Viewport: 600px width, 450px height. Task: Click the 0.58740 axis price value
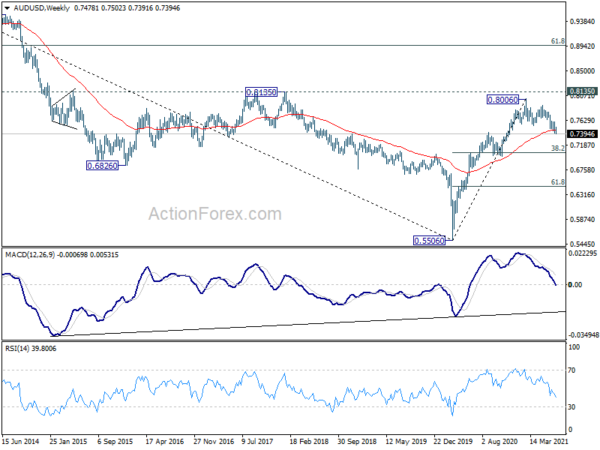[583, 220]
